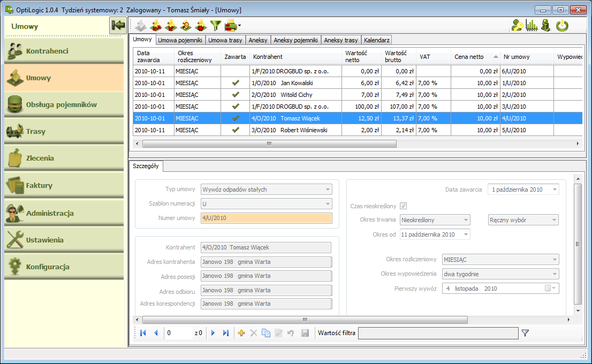Screen dimensions: 592x364
Task: Open the printer icon dropdown arrow
Action: pos(239,26)
